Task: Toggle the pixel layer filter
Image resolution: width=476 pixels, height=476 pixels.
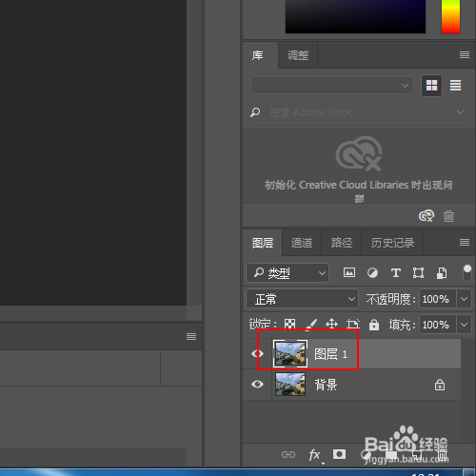Action: (x=349, y=272)
